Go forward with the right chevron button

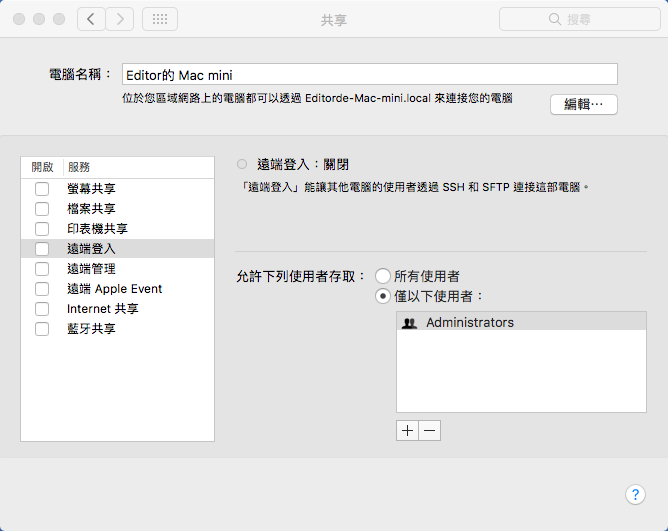(120, 19)
